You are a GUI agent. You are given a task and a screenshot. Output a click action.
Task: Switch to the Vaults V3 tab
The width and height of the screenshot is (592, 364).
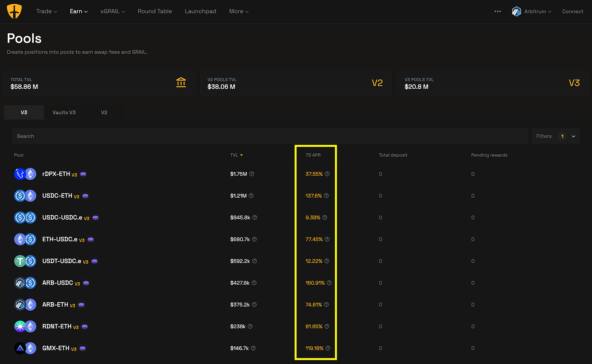(64, 112)
